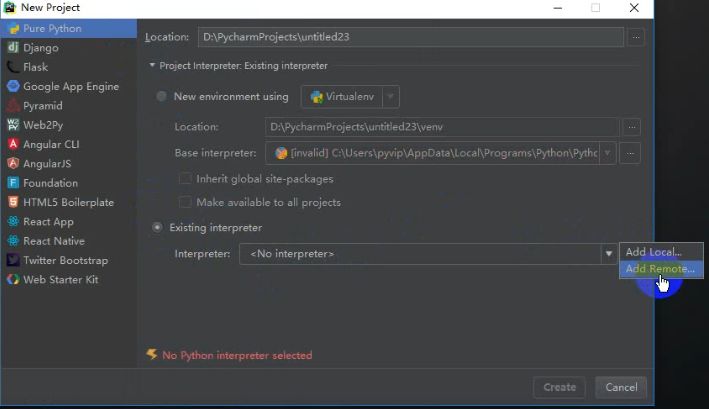Open the Interpreter dropdown arrow
The height and width of the screenshot is (409, 709).
(x=609, y=254)
